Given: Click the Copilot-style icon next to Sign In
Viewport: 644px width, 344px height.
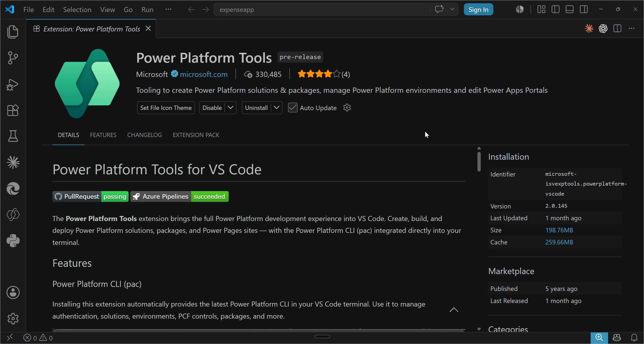Looking at the screenshot, I should pos(519,10).
